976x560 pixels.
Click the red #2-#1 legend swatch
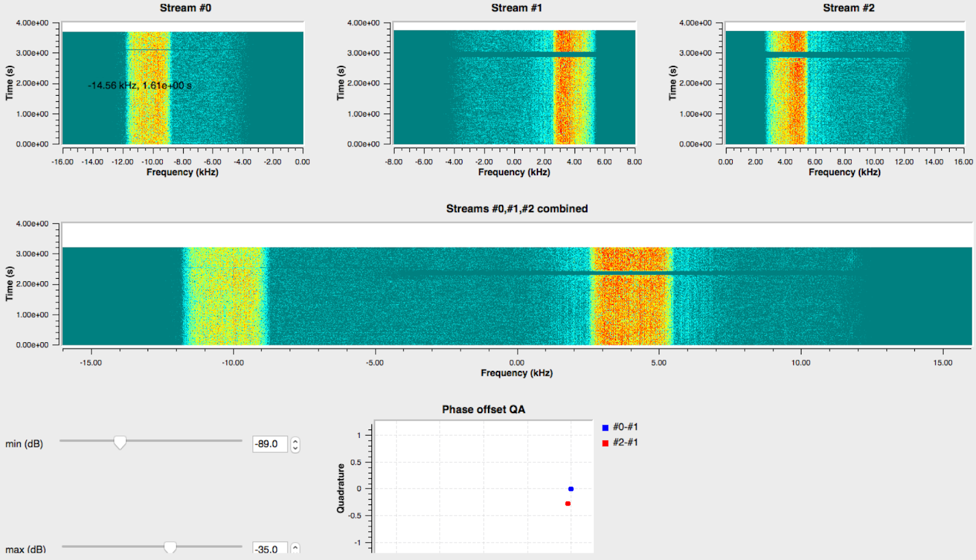605,442
